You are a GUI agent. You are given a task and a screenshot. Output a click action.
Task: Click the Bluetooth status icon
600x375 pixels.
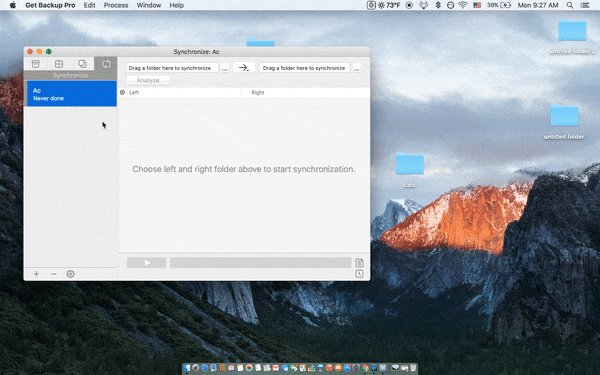point(438,5)
